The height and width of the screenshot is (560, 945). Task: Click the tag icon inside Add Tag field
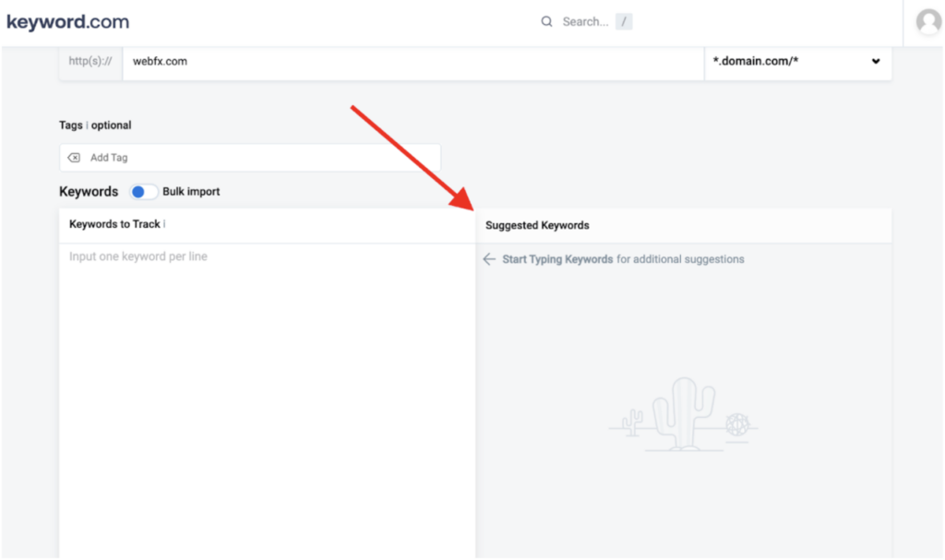point(75,158)
